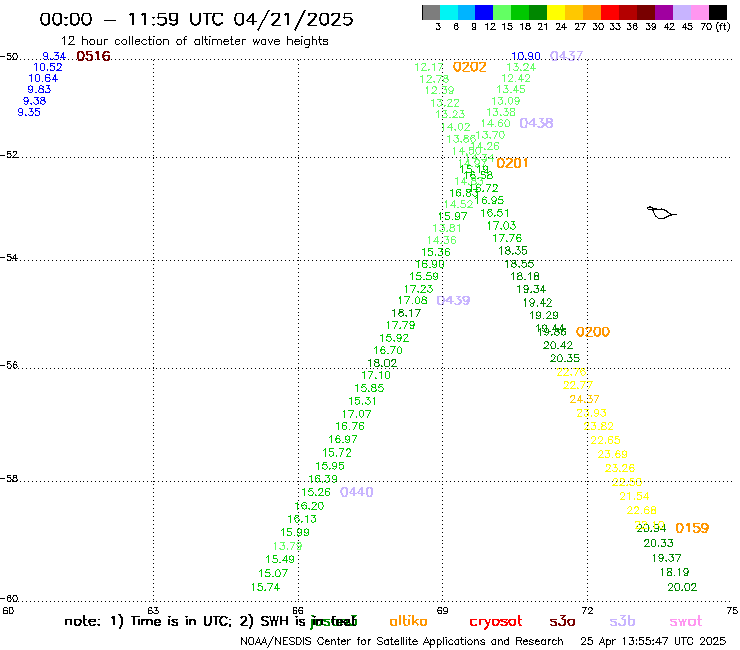Image resolution: width=740 pixels, height=650 pixels.
Task: Click the timestamp 25 Apr 13:55:47 UTC 2025
Action: coord(653,641)
